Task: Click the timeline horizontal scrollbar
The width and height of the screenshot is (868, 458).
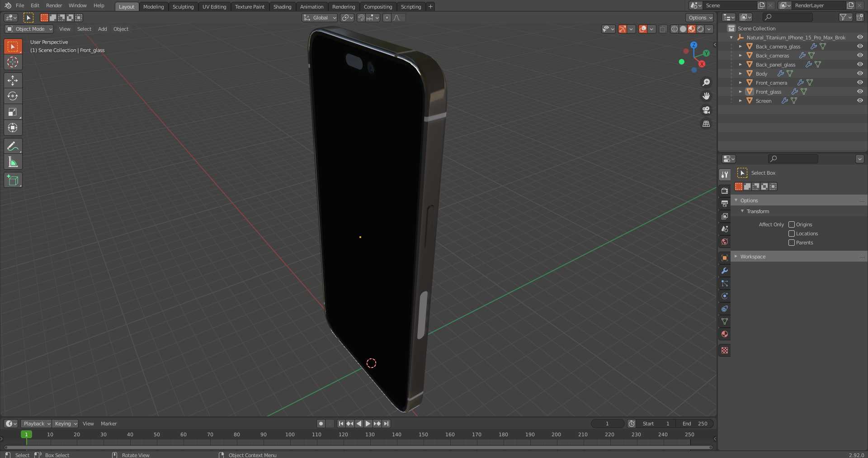Action: point(358,448)
